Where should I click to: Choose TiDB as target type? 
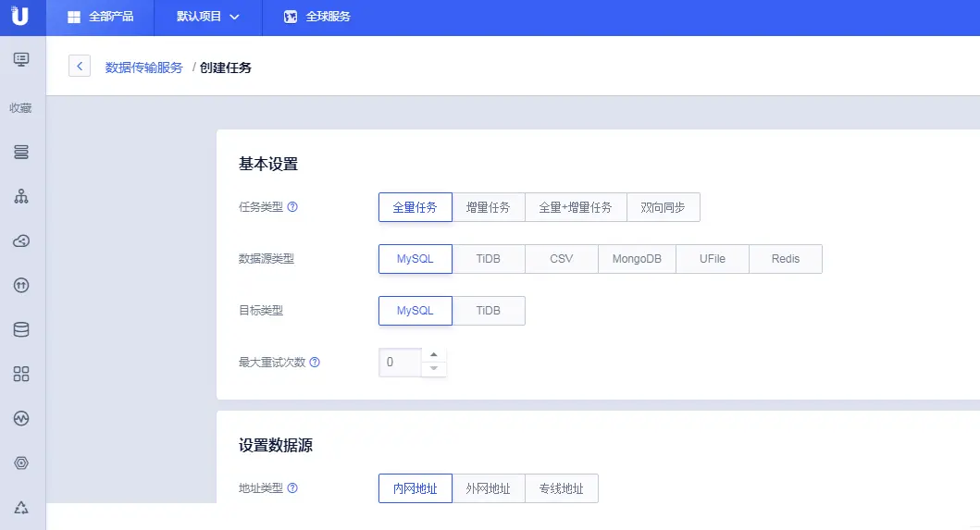point(488,311)
